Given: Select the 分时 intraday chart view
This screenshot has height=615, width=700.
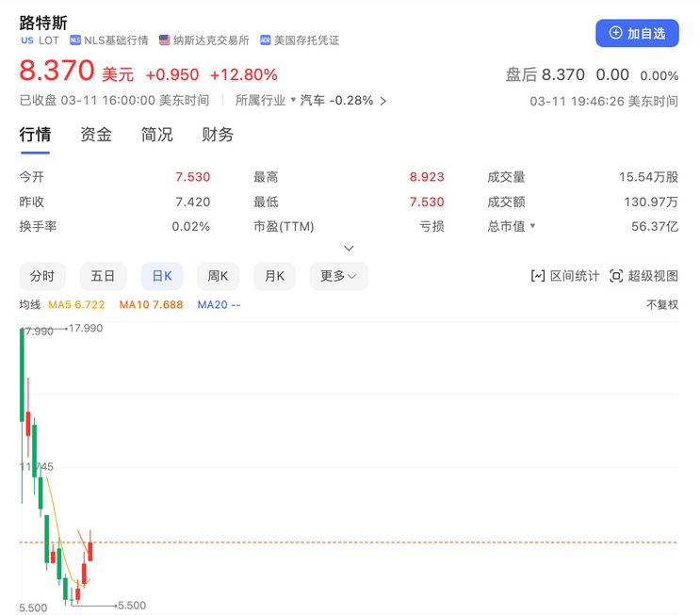Looking at the screenshot, I should click(42, 276).
